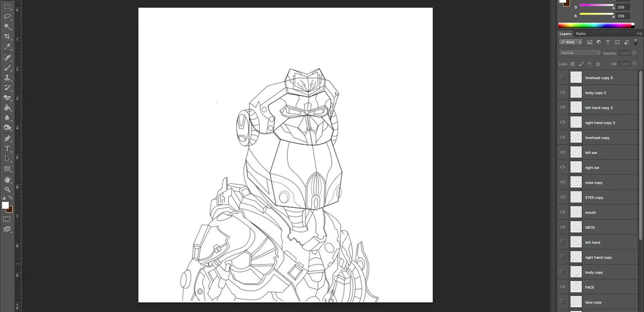644x312 pixels.
Task: Click the G value input field
Action: click(x=623, y=7)
